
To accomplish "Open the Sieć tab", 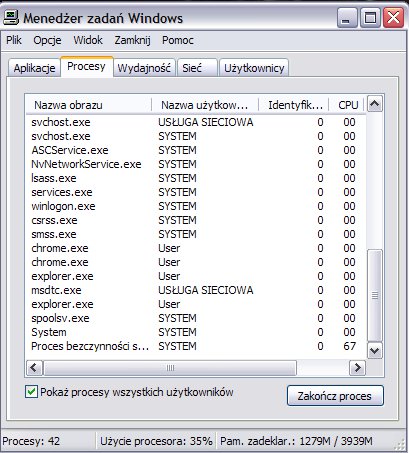I will pos(197,68).
